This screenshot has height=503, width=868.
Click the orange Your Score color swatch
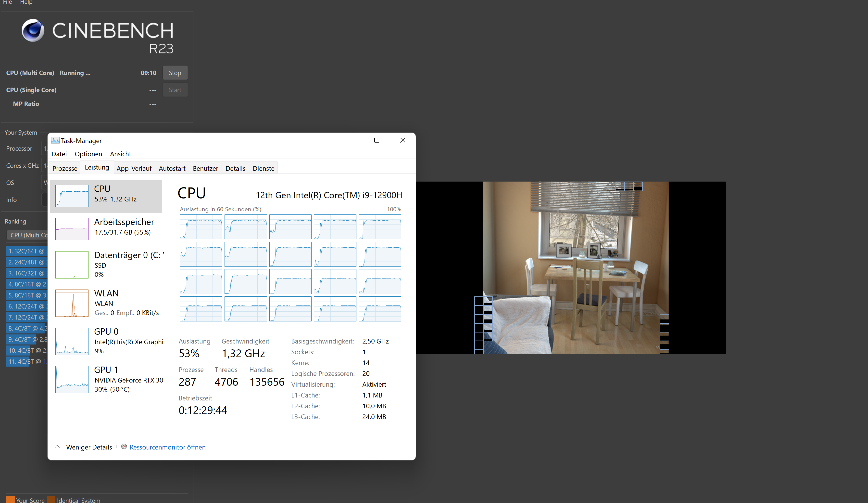[x=10, y=500]
